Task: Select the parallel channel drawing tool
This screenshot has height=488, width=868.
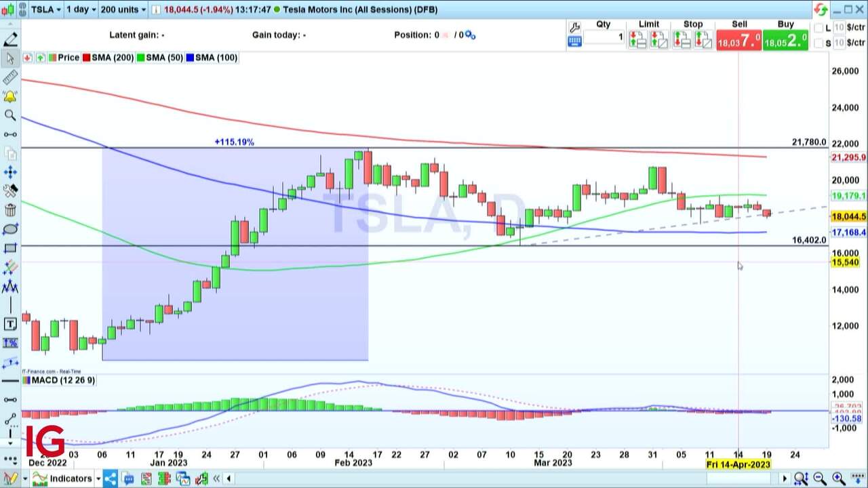Action: pyautogui.click(x=10, y=363)
